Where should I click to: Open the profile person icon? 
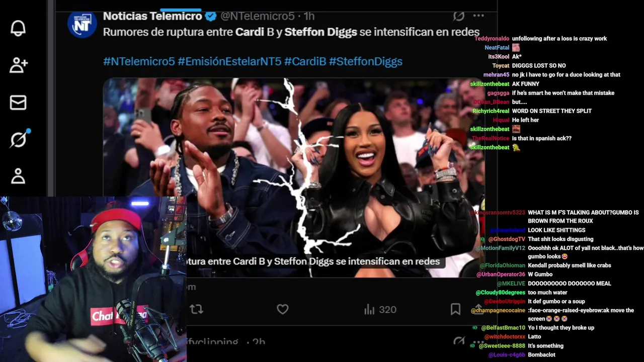18,176
